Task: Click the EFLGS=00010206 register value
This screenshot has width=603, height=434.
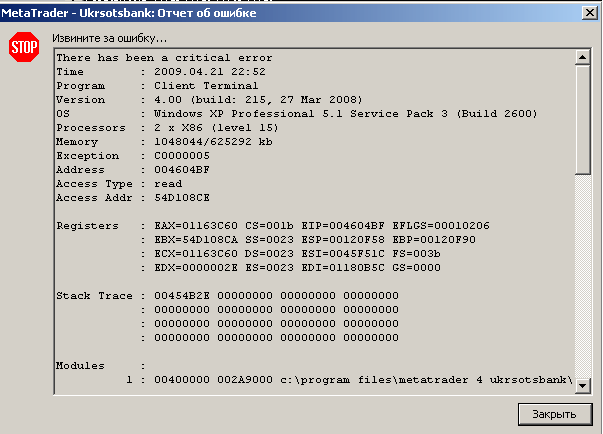Action: coord(441,226)
